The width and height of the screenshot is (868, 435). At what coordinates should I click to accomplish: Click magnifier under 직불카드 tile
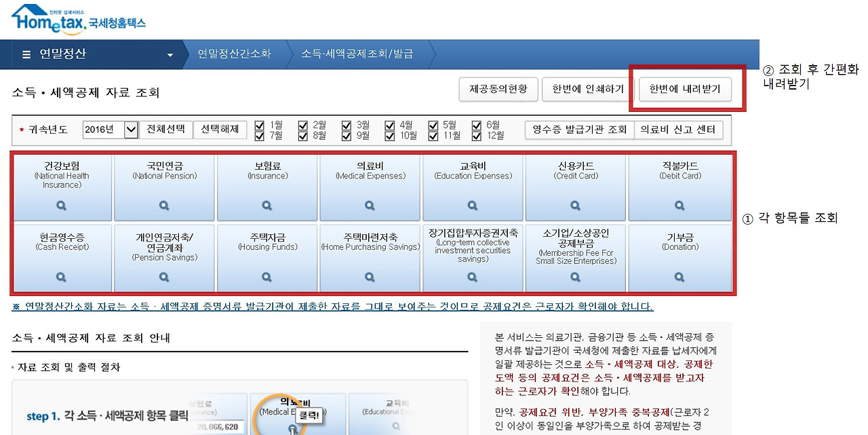pyautogui.click(x=679, y=206)
